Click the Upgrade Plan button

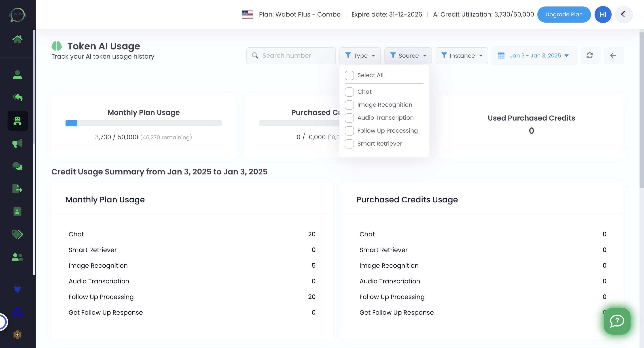click(x=564, y=15)
